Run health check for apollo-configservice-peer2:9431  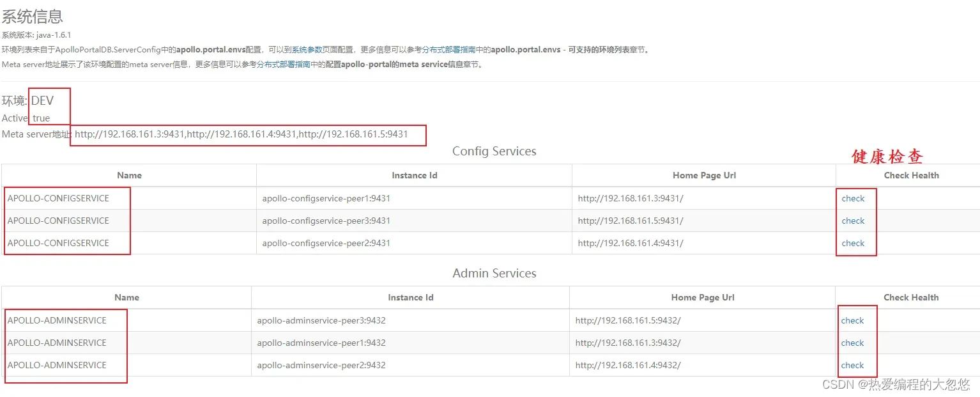tap(853, 243)
